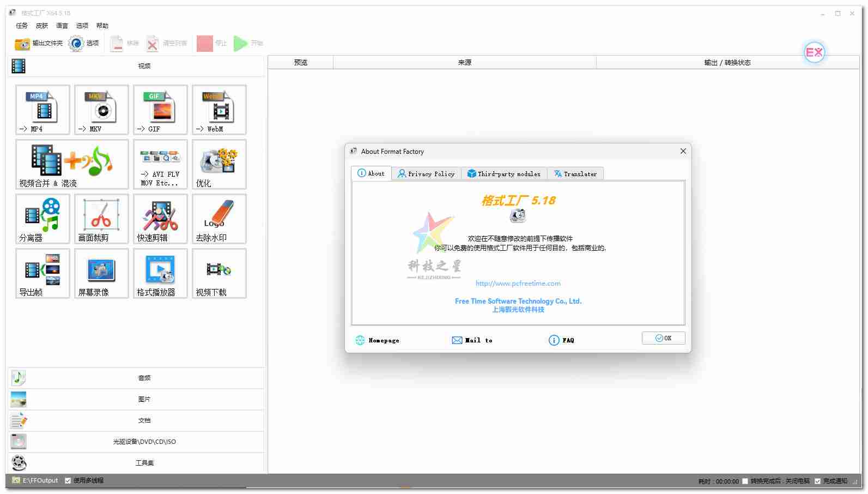Open the 语言 language menu
This screenshot has height=494, width=868.
pyautogui.click(x=62, y=26)
